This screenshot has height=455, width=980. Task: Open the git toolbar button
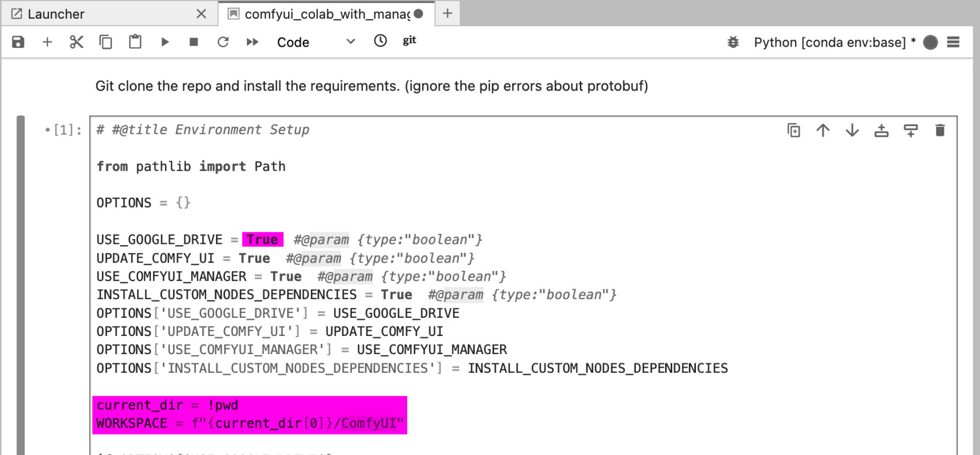pos(409,40)
